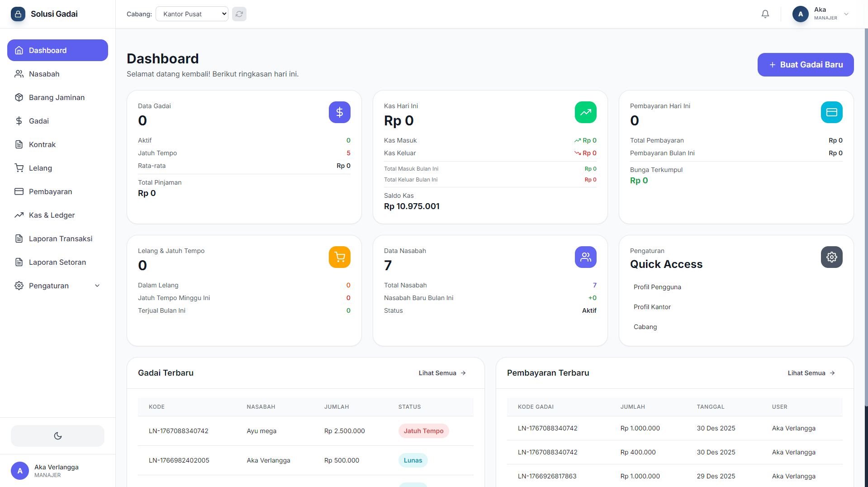Screen dimensions: 868x487
Task: Go to Barang Jaminan in sidebar
Action: coord(57,97)
